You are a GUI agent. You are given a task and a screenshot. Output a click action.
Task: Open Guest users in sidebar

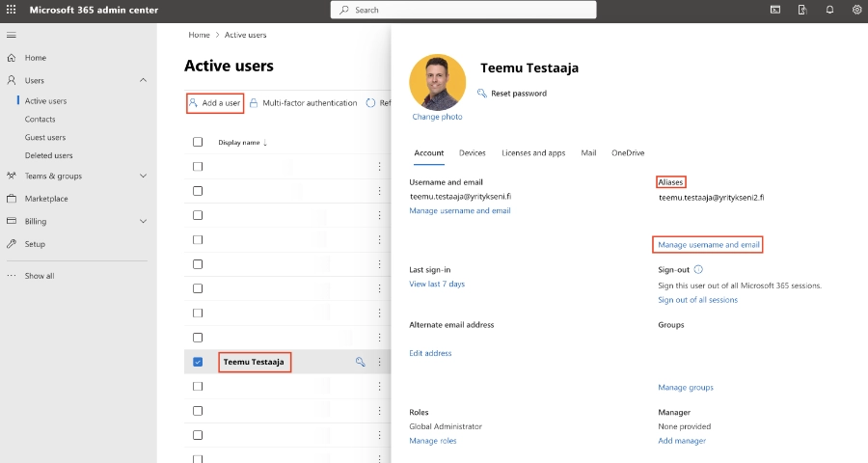tap(44, 137)
